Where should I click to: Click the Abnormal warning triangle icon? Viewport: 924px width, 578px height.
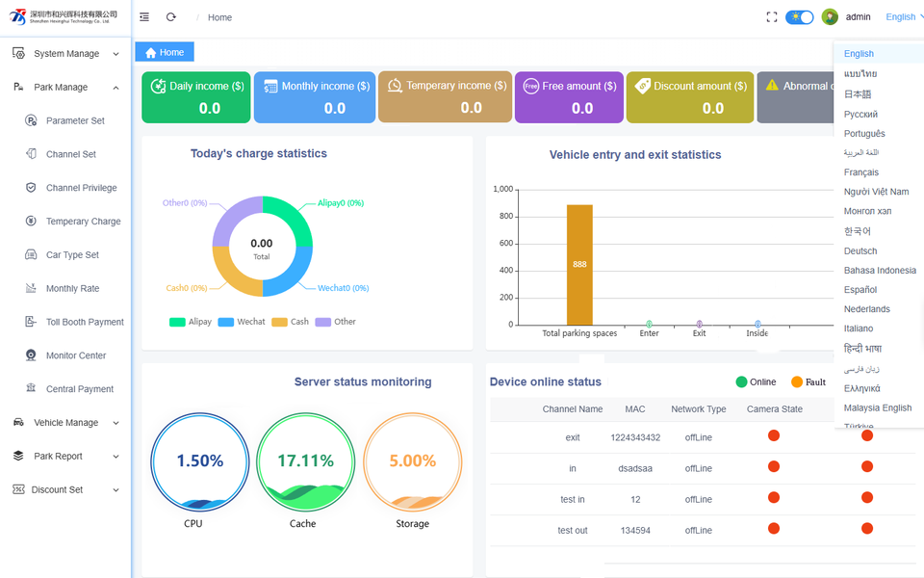point(772,85)
